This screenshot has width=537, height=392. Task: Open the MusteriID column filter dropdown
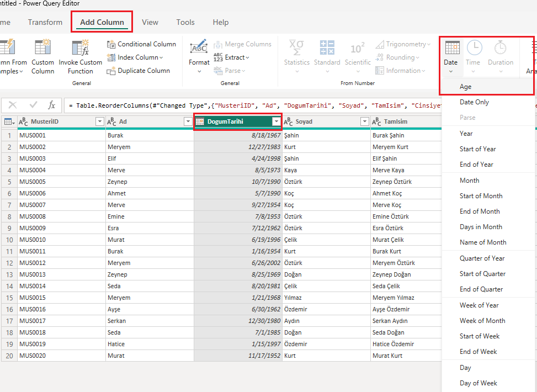[x=100, y=121]
